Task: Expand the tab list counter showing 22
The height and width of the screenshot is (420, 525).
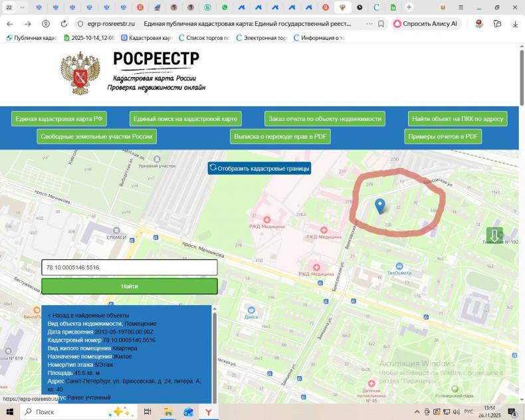Action: point(9,7)
